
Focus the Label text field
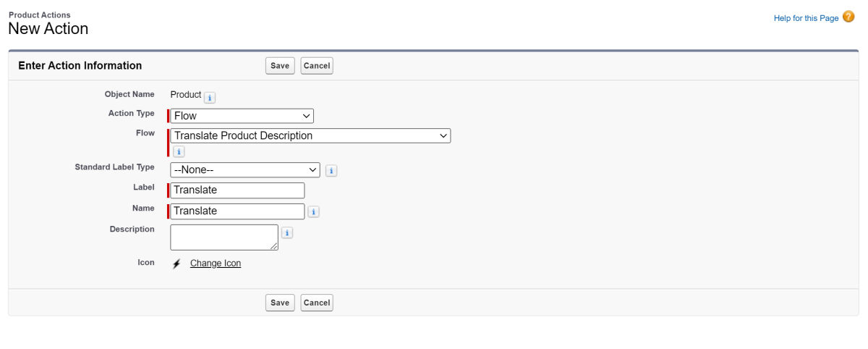[237, 190]
